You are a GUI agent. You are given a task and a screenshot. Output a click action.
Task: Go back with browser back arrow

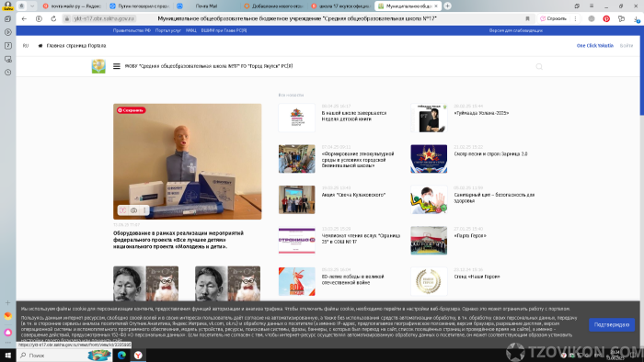(24, 19)
